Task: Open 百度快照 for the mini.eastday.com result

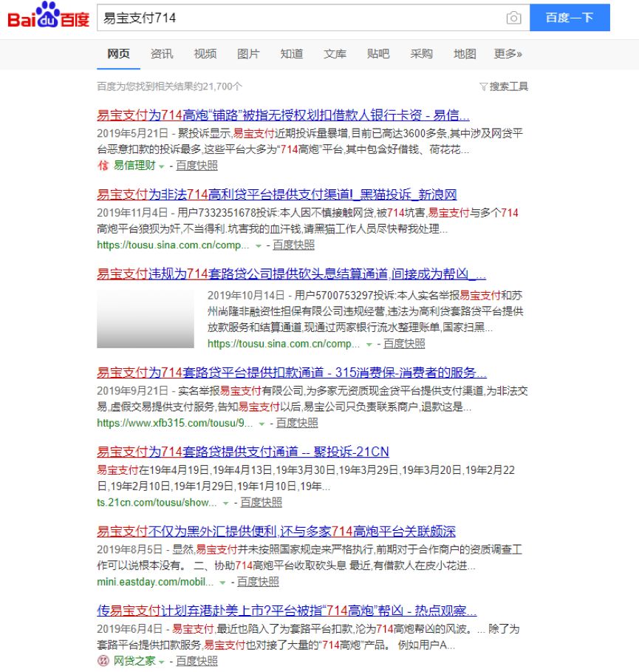Action: pyautogui.click(x=258, y=582)
